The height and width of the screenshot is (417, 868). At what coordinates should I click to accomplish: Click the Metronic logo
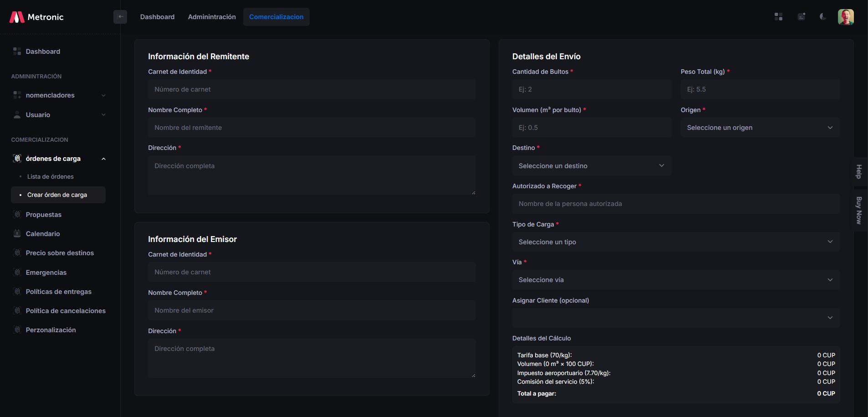pyautogui.click(x=36, y=17)
